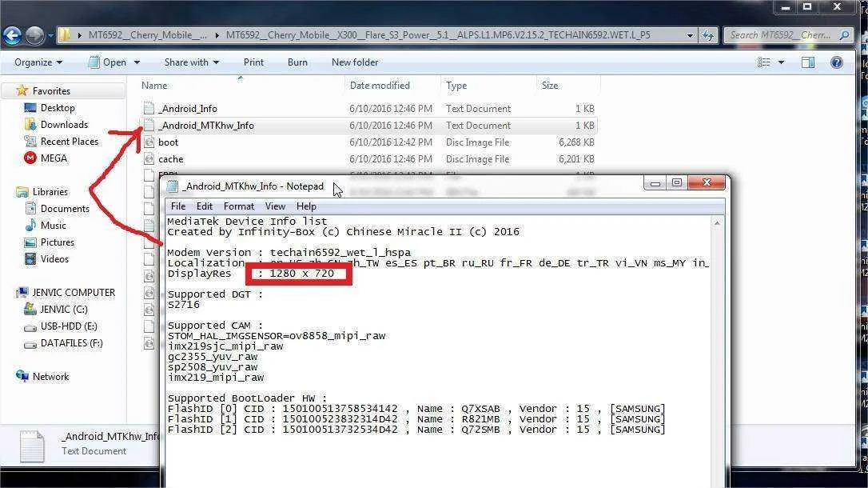Viewport: 868px width, 488px height.
Task: Click 'gc2355_yuv_raw' line in Notepad
Action: 213,357
